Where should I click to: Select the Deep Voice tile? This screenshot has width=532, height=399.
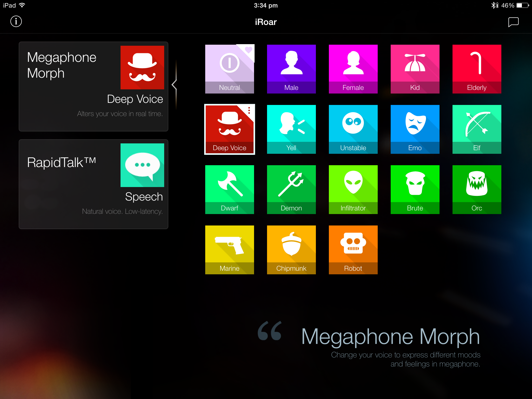coord(230,129)
